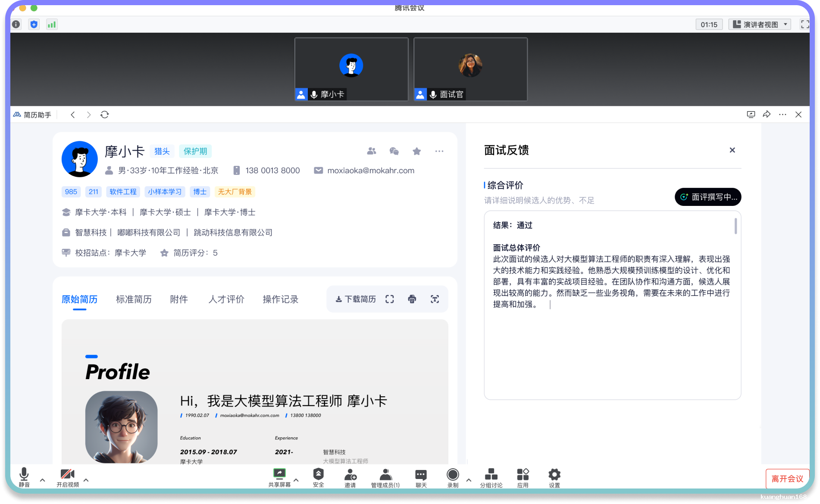The height and width of the screenshot is (504, 820).
Task: Open 分组讨论 breakout rooms
Action: coord(491,477)
